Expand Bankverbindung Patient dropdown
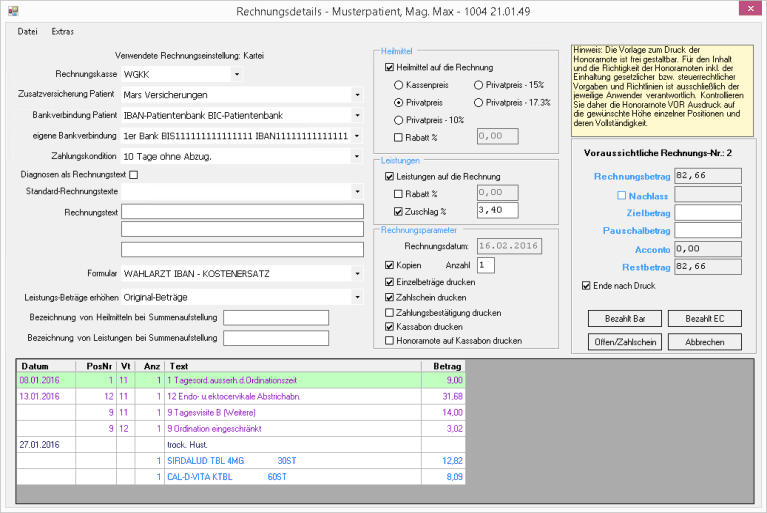Screen dimensions: 767x513 point(358,115)
